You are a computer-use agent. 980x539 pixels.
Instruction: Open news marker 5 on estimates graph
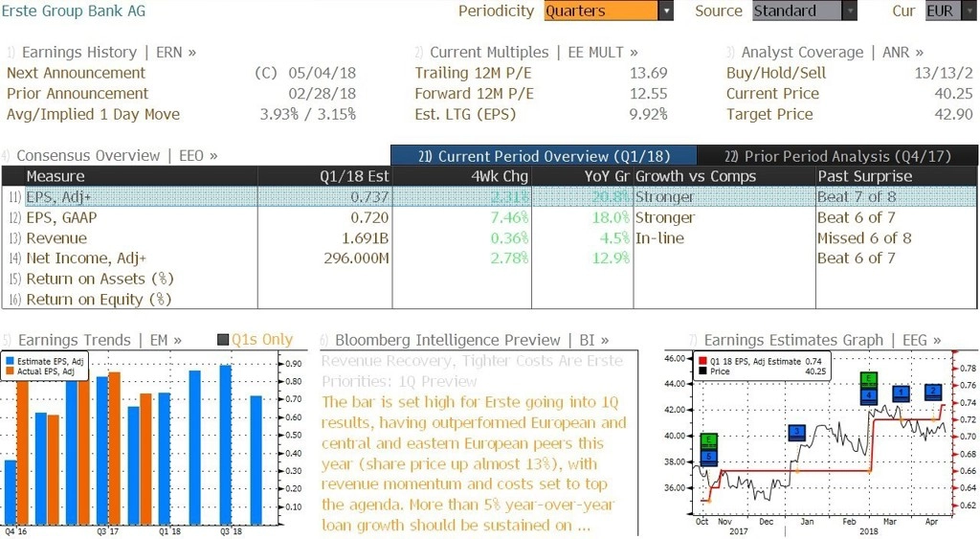click(709, 457)
